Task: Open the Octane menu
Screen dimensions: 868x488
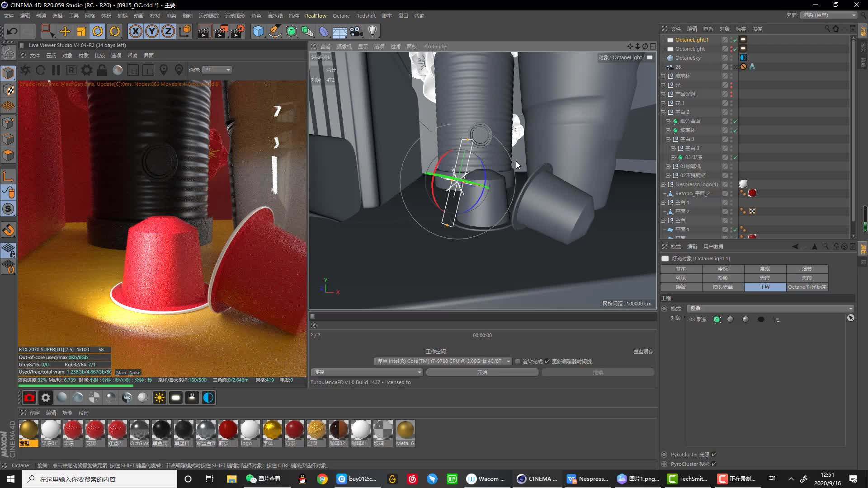Action: click(341, 16)
